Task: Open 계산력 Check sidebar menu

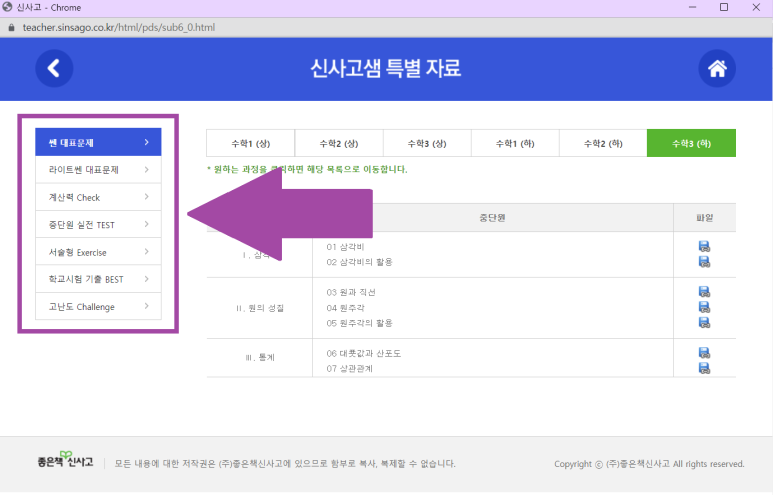Action: click(98, 197)
